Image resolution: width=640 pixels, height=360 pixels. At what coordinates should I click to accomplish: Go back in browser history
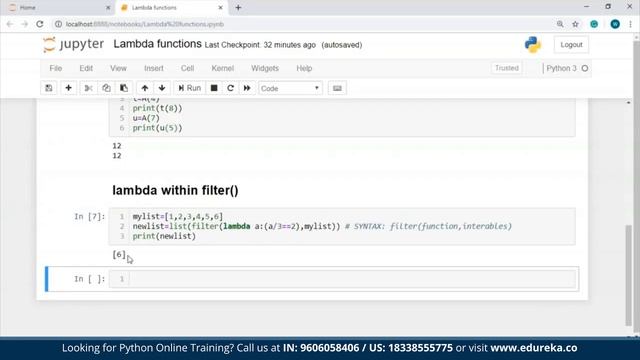(10, 24)
